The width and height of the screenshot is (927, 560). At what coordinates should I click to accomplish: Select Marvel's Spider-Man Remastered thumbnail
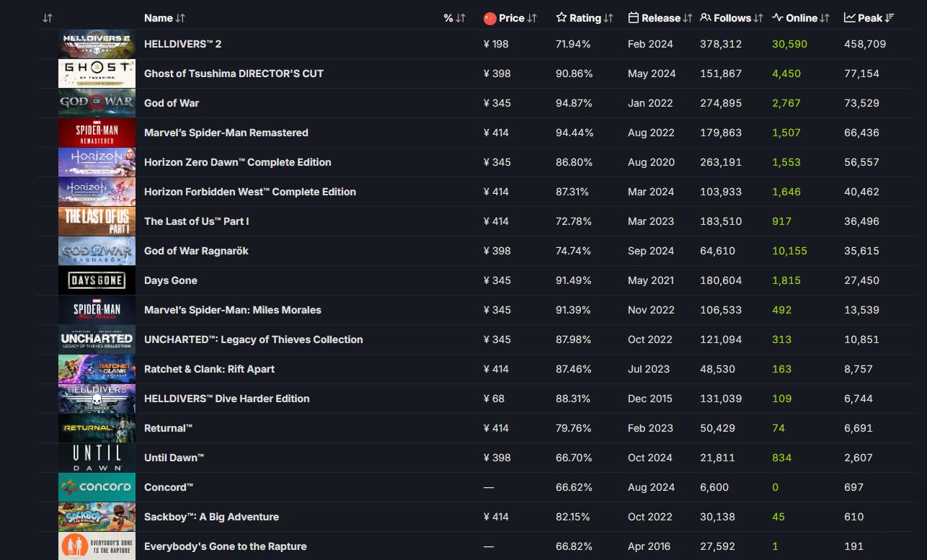click(x=97, y=133)
